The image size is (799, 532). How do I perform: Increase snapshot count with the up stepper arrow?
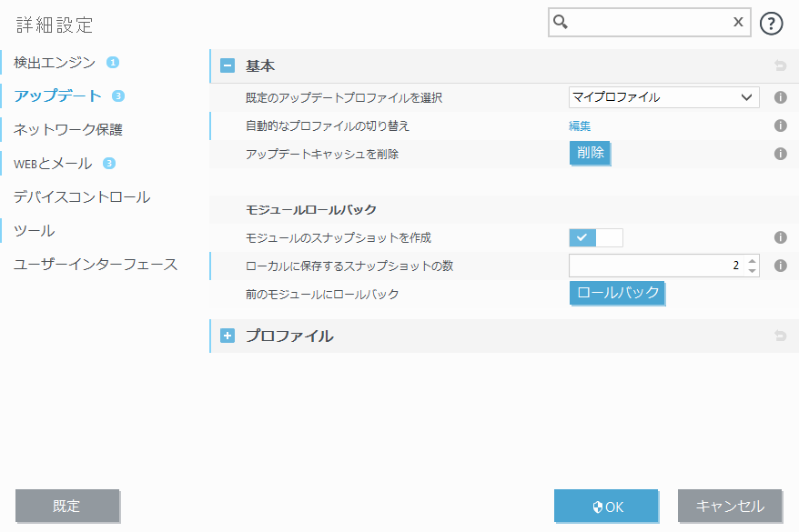[750, 260]
